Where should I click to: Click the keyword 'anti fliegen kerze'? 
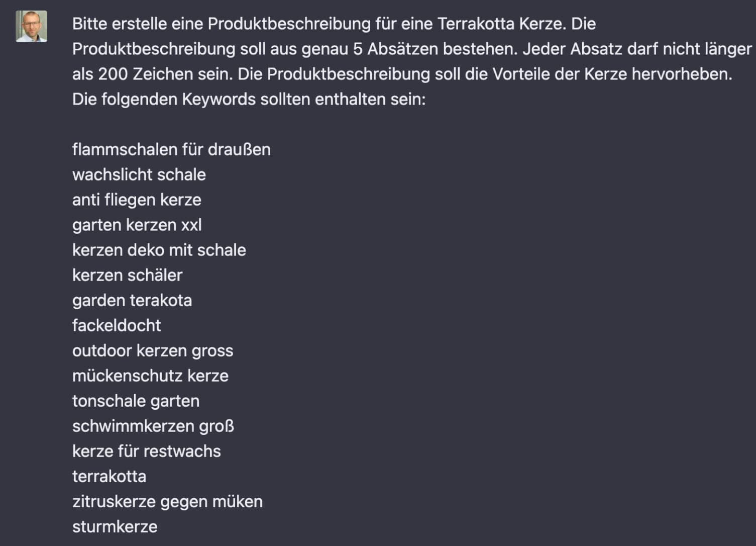(x=137, y=200)
